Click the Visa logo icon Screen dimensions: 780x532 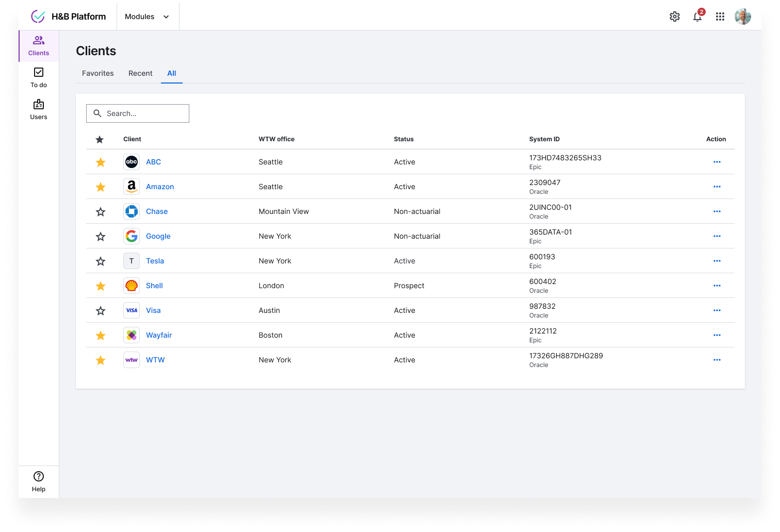click(132, 310)
